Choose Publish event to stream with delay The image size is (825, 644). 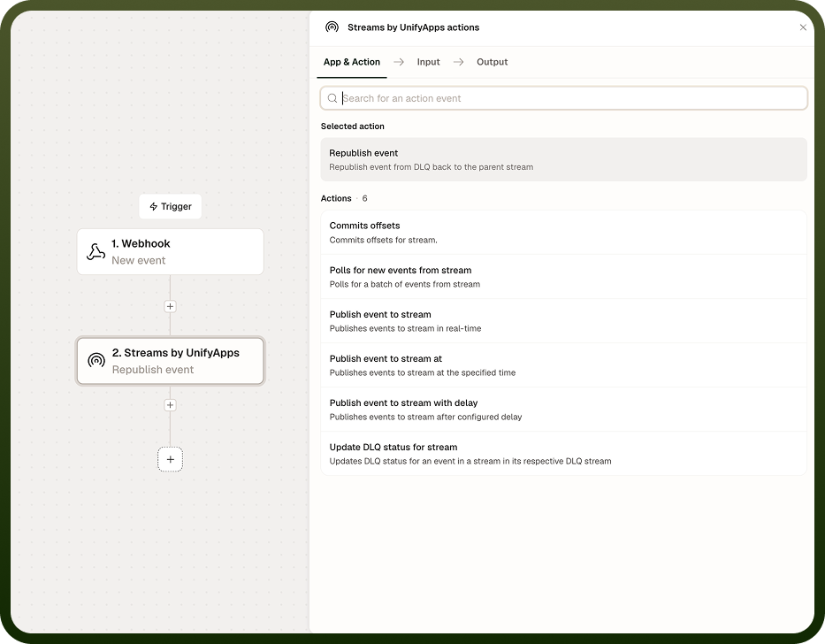click(x=563, y=410)
